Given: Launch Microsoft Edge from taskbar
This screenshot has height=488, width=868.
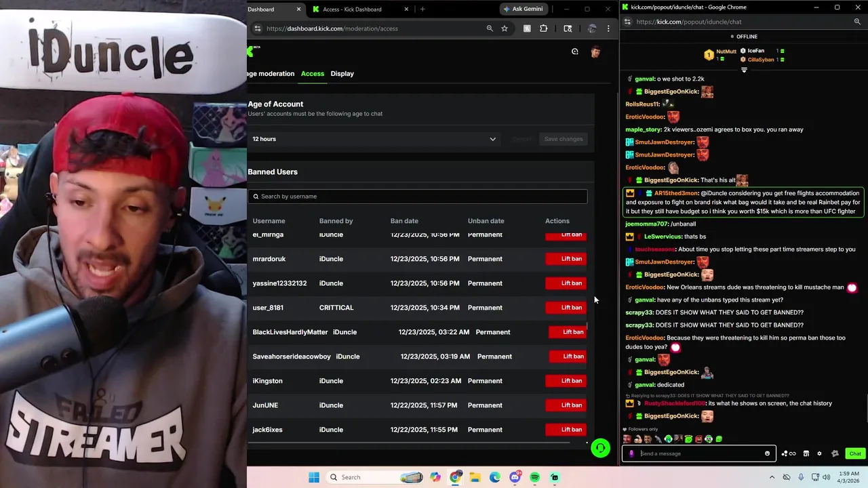Looking at the screenshot, I should click(x=495, y=477).
